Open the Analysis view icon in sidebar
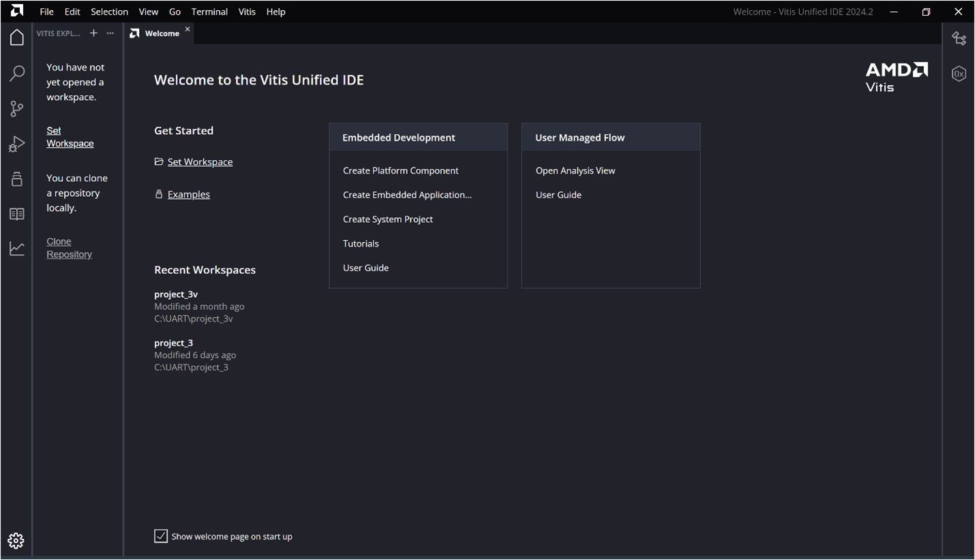This screenshot has height=560, width=975. coord(16,248)
